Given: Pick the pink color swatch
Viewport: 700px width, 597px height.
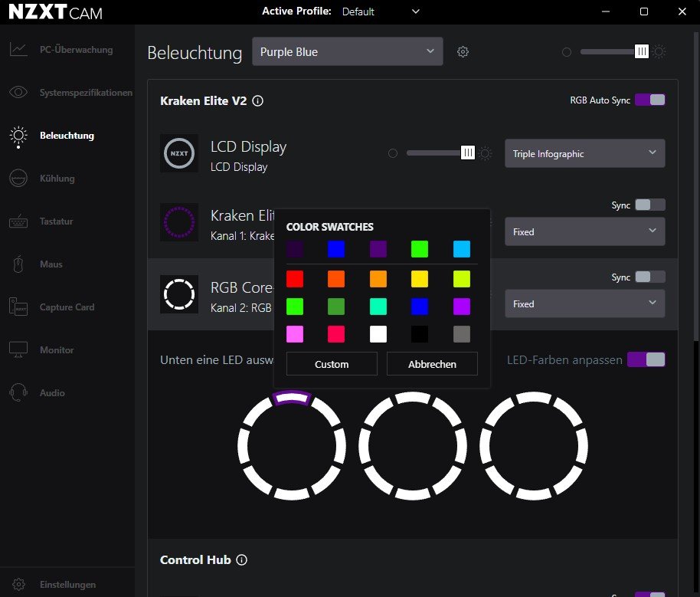Looking at the screenshot, I should 295,334.
